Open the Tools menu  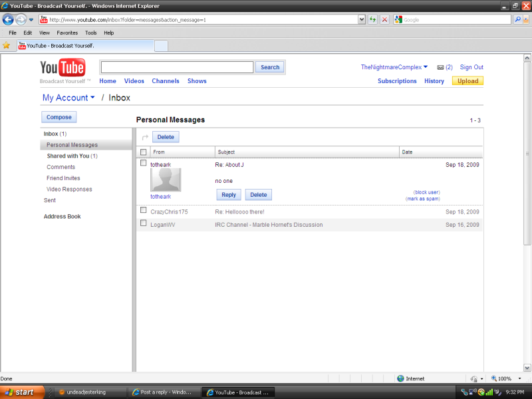click(91, 33)
